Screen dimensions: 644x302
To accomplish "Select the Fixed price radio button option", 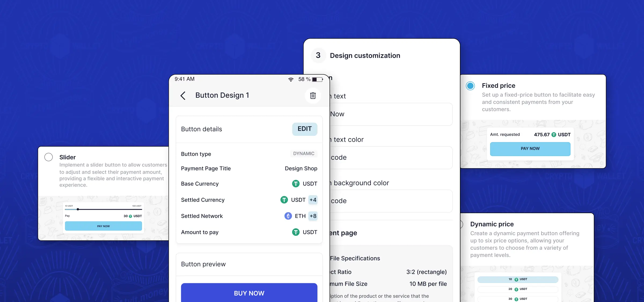I will pyautogui.click(x=469, y=85).
